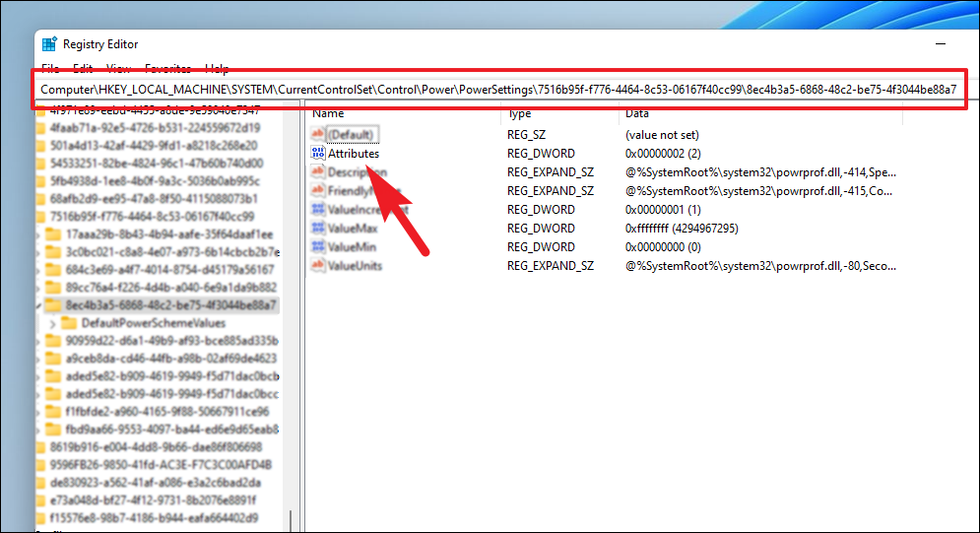Click the '(value not set)' data cell
Screen dimensions: 980x533
point(662,134)
